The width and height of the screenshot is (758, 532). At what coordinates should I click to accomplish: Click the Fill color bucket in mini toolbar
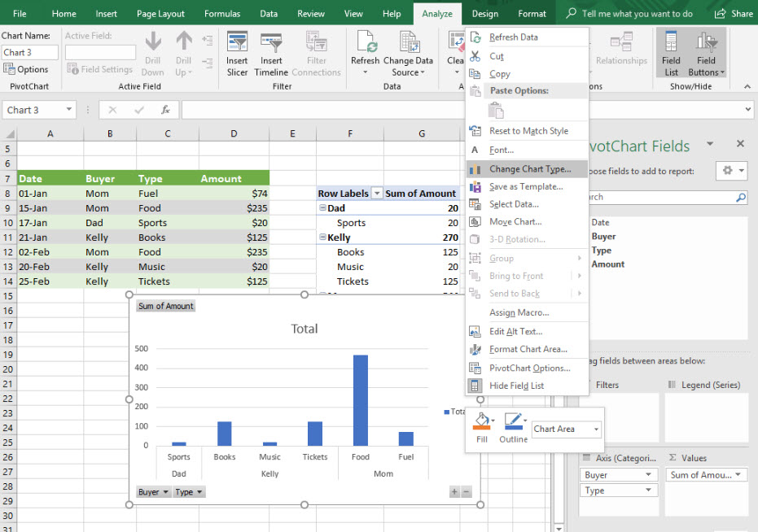[480, 421]
